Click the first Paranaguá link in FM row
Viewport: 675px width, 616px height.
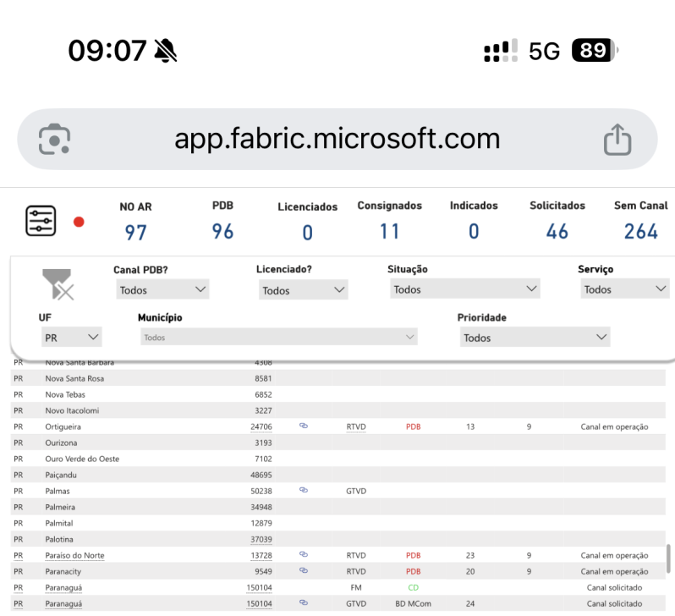(x=63, y=587)
